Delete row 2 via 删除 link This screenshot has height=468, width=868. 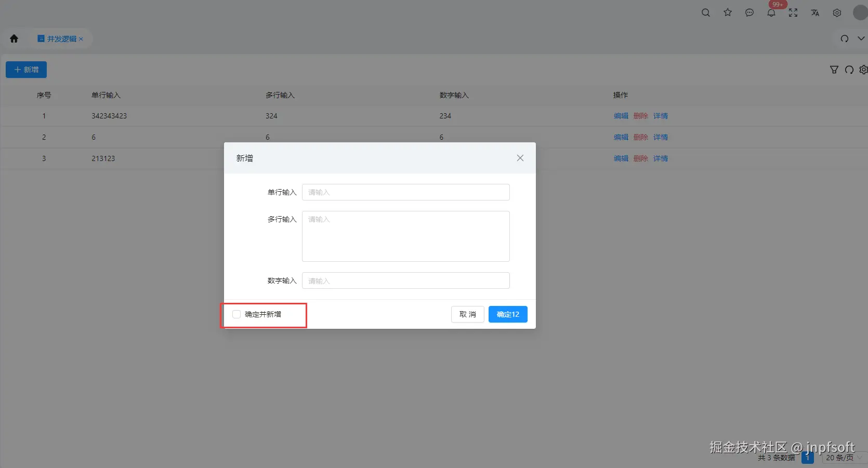[x=641, y=137]
